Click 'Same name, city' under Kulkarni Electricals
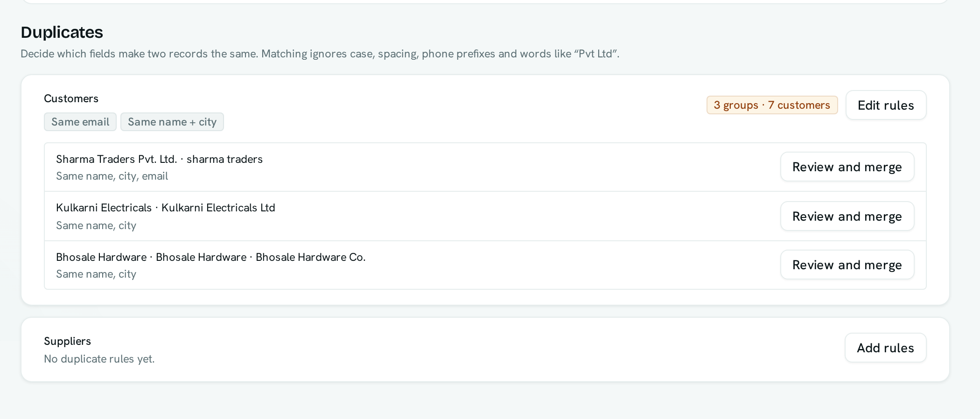Viewport: 980px width, 419px height. point(96,225)
